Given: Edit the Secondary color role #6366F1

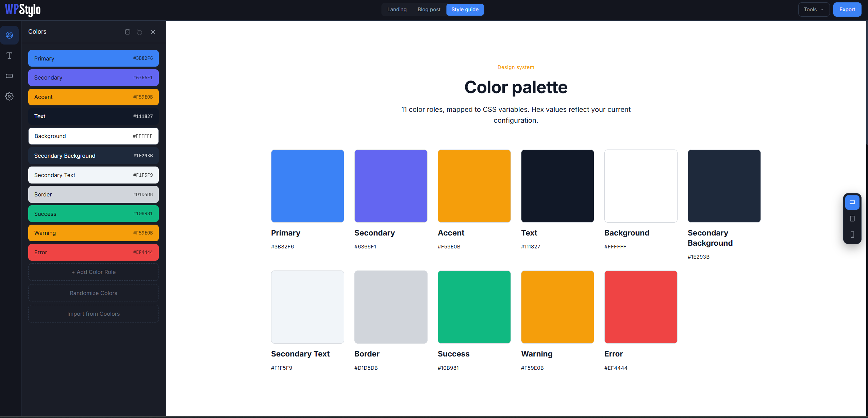Looking at the screenshot, I should pyautogui.click(x=94, y=77).
